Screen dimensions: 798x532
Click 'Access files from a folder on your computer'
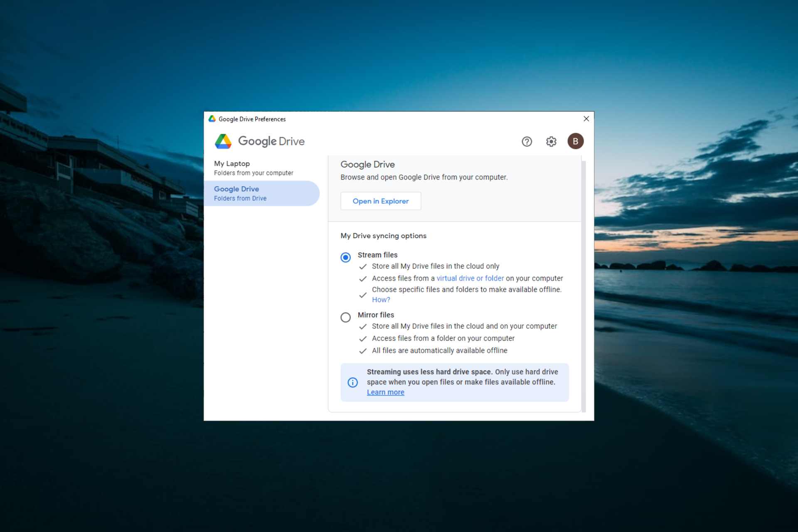[x=443, y=338]
